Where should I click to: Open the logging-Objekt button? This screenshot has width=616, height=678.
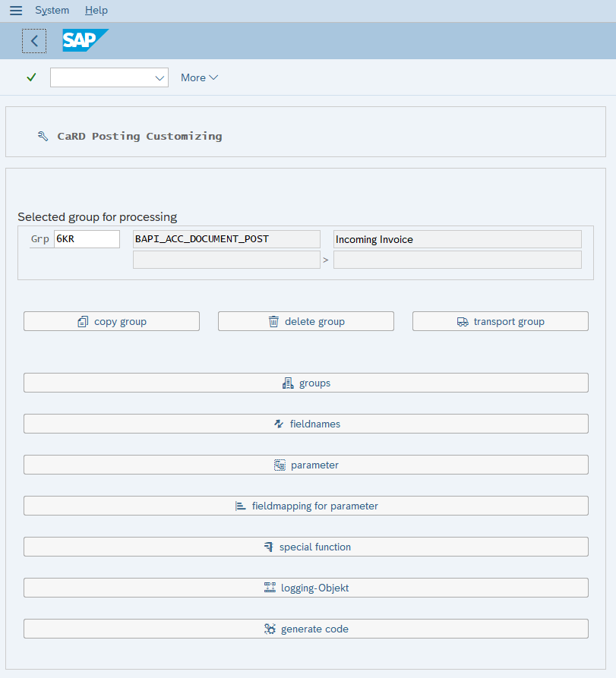(306, 588)
